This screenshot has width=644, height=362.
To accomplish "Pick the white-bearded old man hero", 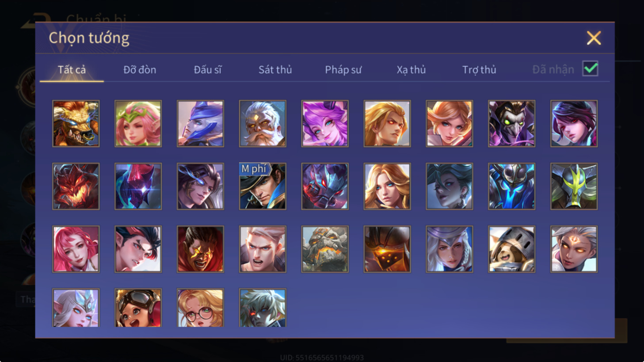I will [263, 123].
